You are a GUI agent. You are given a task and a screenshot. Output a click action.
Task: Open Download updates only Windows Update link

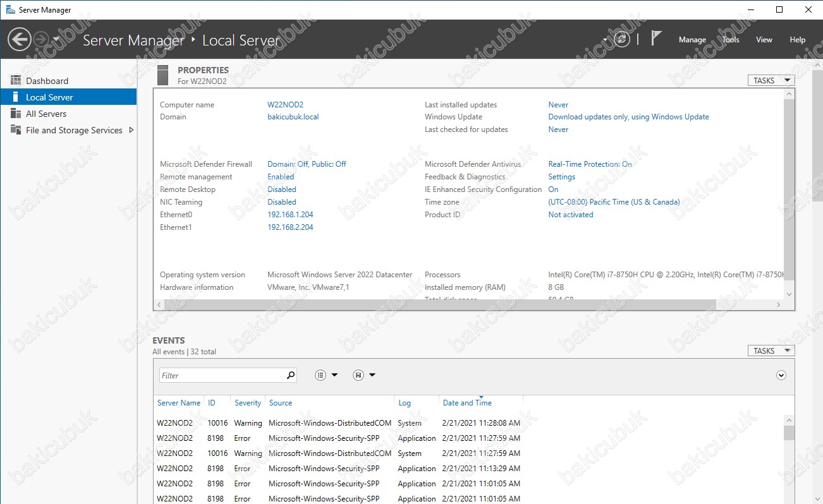point(628,117)
